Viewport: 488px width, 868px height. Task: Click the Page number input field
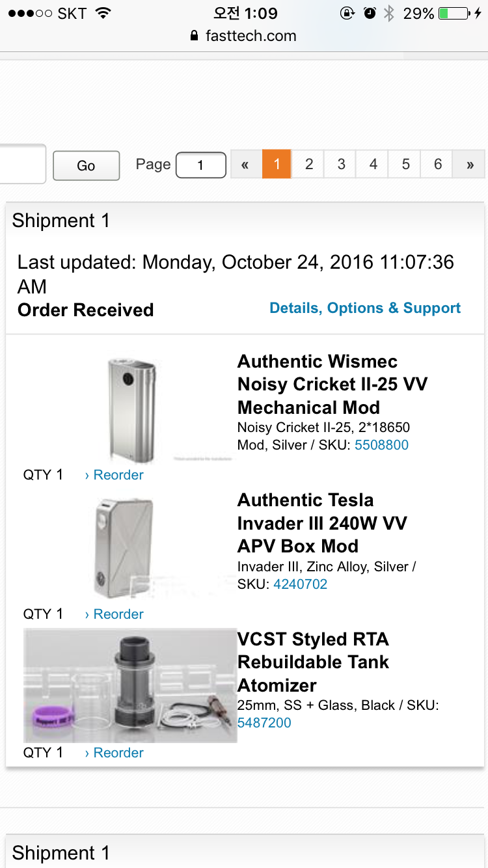tap(201, 165)
